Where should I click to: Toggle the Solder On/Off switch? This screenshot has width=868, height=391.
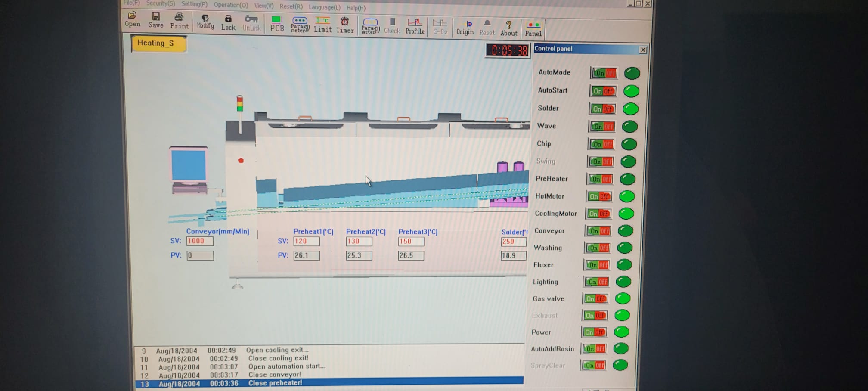(x=602, y=109)
